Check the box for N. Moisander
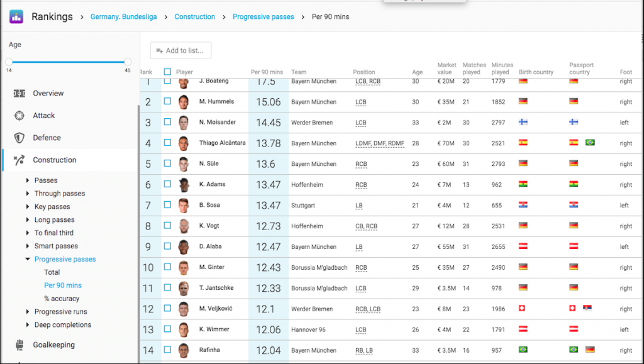Viewport: 644px width, 364px height. tap(167, 121)
